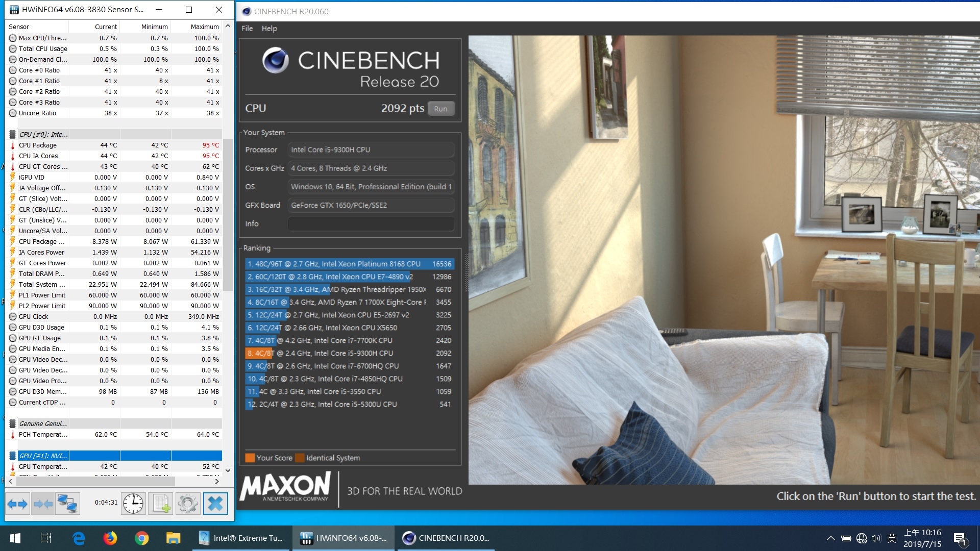Open Firefox from the taskbar
This screenshot has width=980, height=551.
pos(110,538)
